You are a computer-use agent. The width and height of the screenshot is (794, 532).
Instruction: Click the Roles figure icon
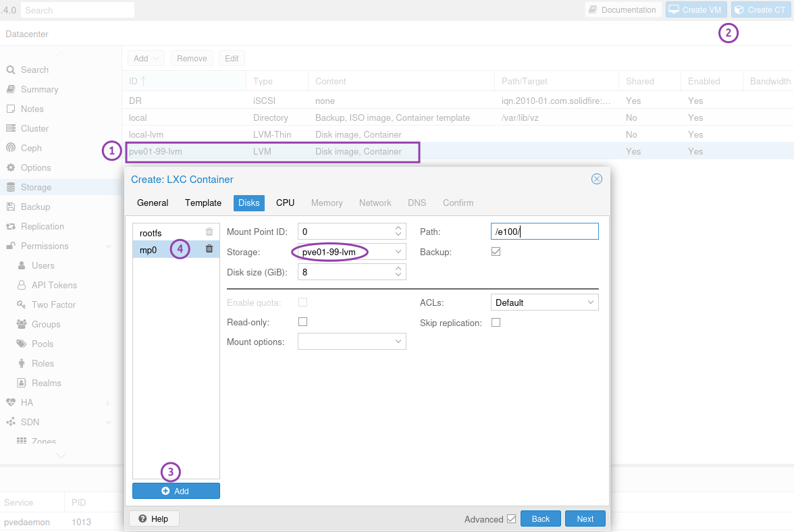coord(22,363)
